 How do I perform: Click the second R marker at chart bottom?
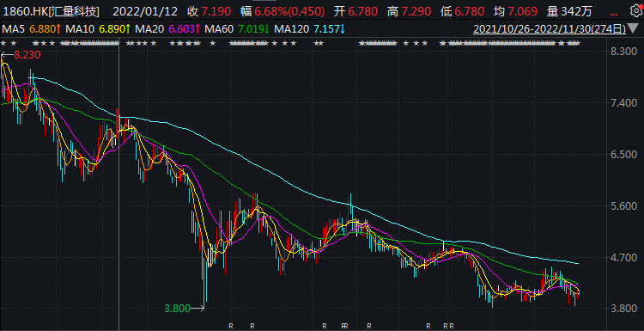252,326
